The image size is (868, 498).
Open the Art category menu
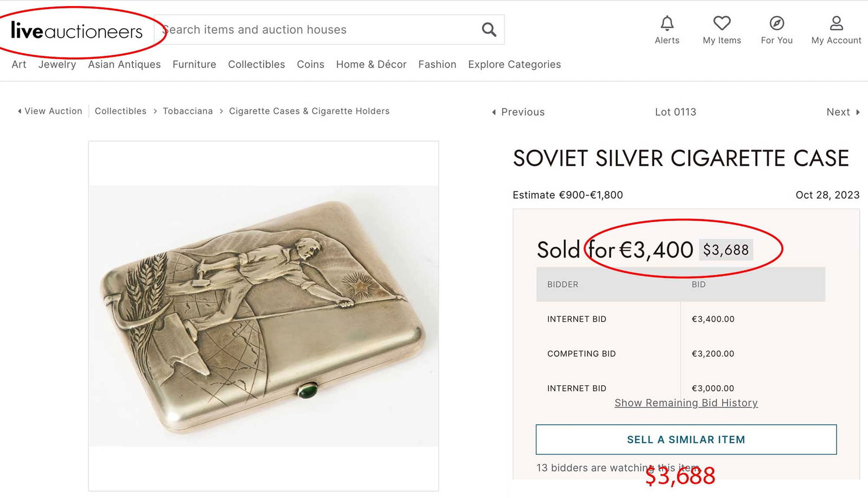(x=18, y=65)
